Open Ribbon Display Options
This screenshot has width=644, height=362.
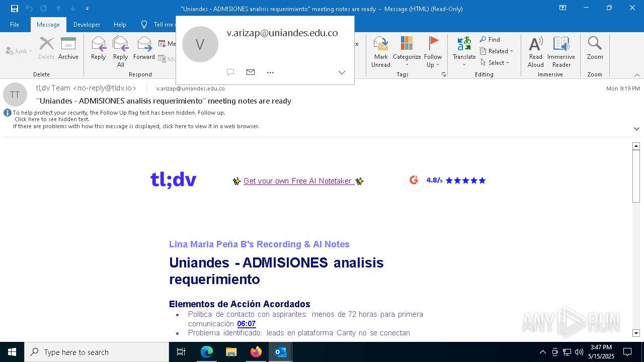pos(563,8)
